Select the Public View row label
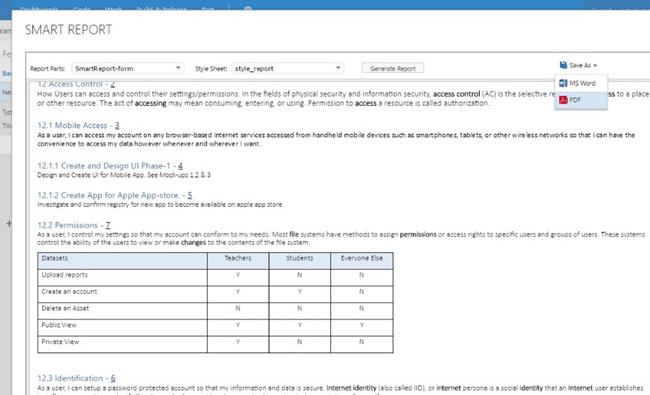Screen dimensions: 650x395 coord(59,325)
